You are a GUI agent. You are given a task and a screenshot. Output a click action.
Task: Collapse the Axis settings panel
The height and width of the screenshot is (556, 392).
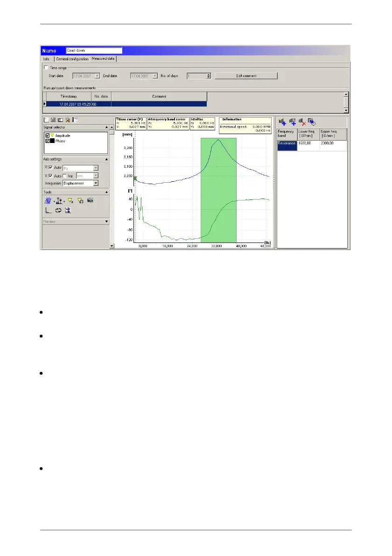click(x=106, y=160)
